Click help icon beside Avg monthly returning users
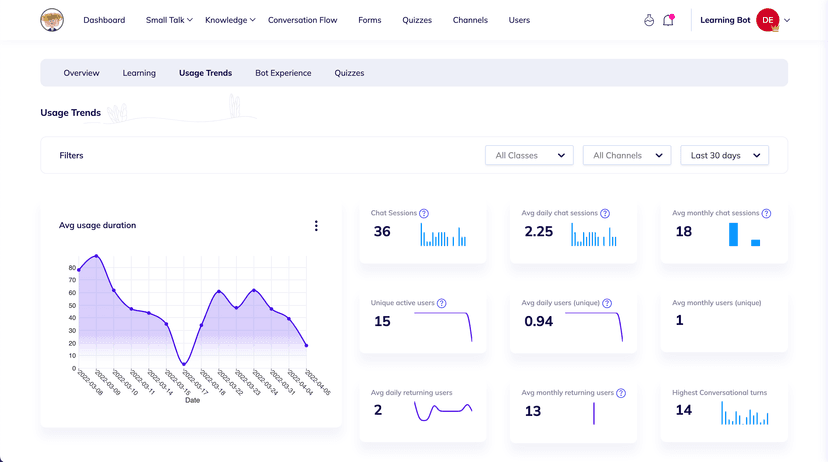 coord(621,393)
